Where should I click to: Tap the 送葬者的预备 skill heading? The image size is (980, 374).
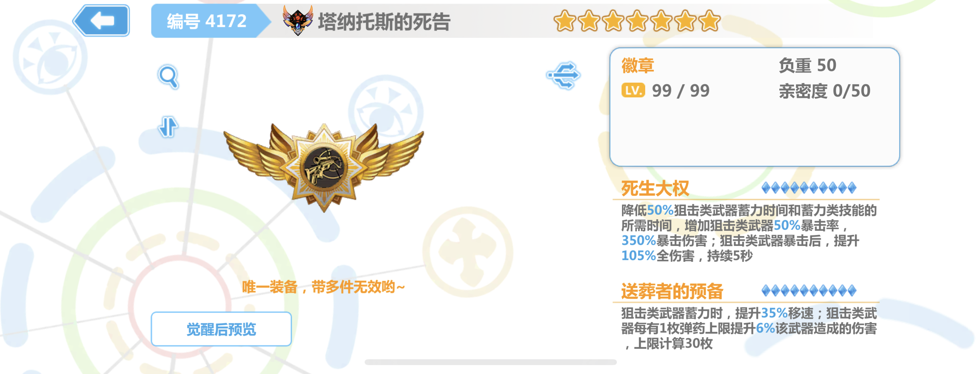click(x=672, y=291)
